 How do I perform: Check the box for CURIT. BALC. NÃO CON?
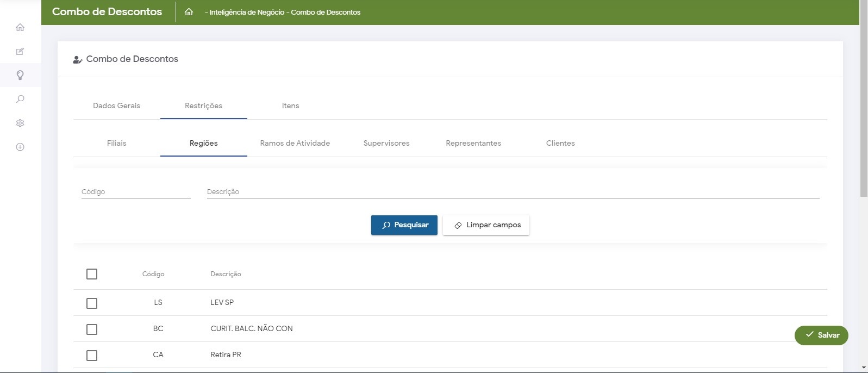click(x=92, y=329)
